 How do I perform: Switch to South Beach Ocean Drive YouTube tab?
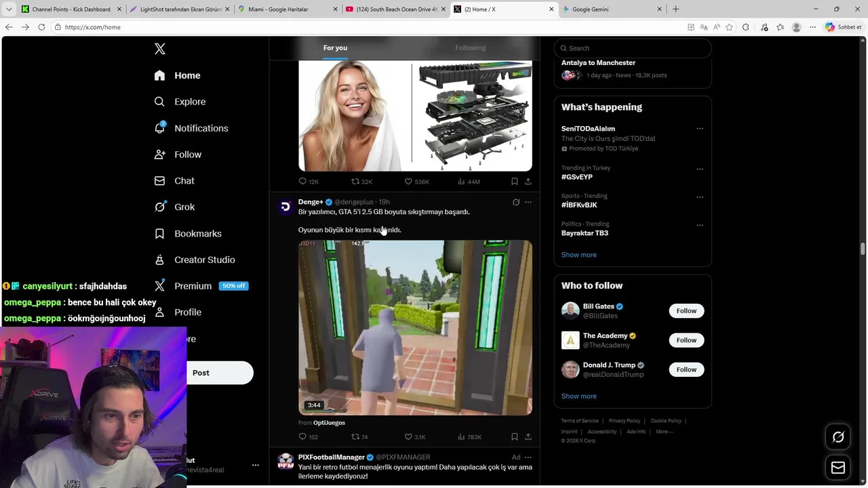click(395, 9)
